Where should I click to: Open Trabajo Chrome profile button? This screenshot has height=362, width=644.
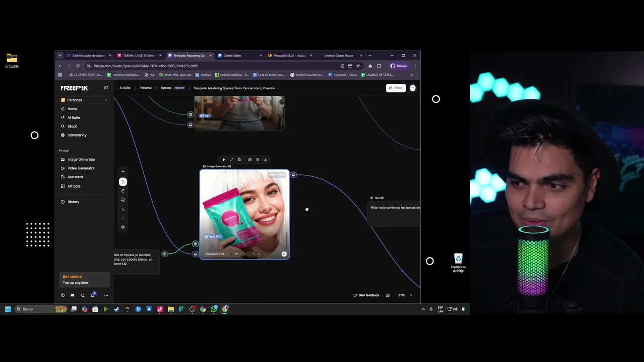pyautogui.click(x=398, y=66)
